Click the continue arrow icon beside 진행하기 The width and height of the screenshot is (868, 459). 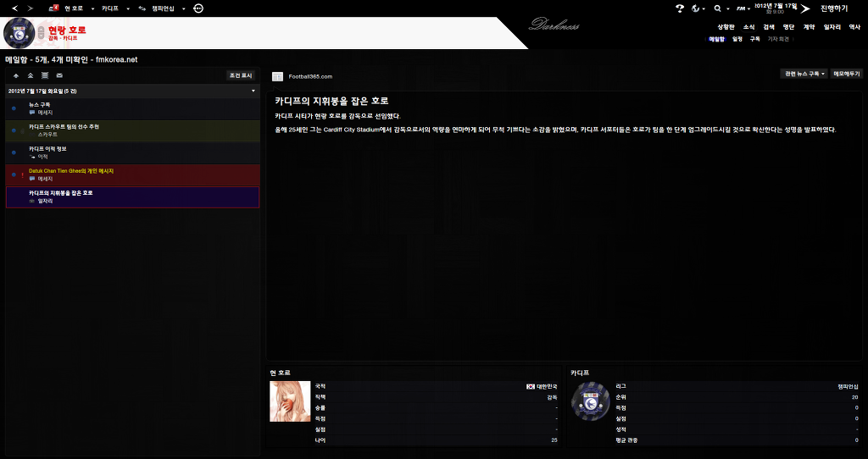(805, 8)
